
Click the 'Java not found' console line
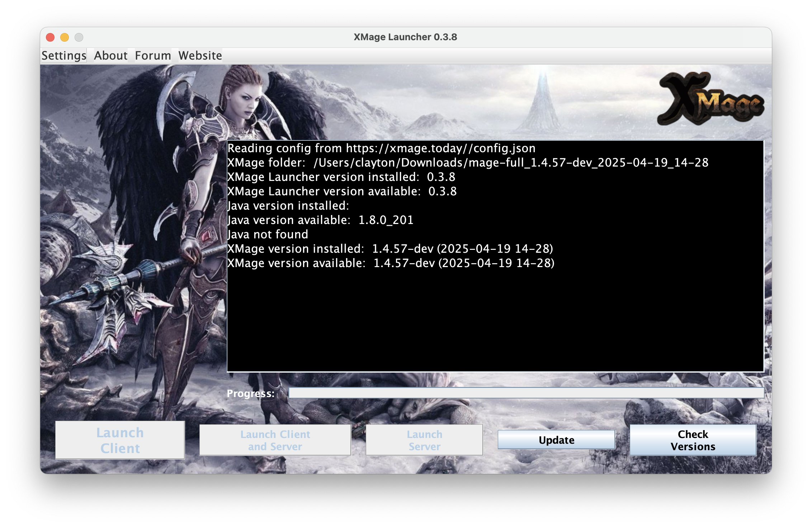(268, 234)
